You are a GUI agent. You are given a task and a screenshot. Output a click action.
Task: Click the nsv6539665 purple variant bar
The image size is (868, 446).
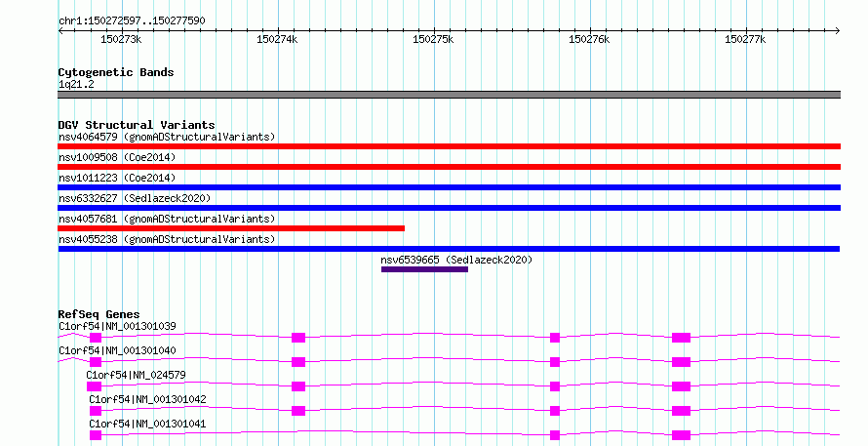click(424, 269)
